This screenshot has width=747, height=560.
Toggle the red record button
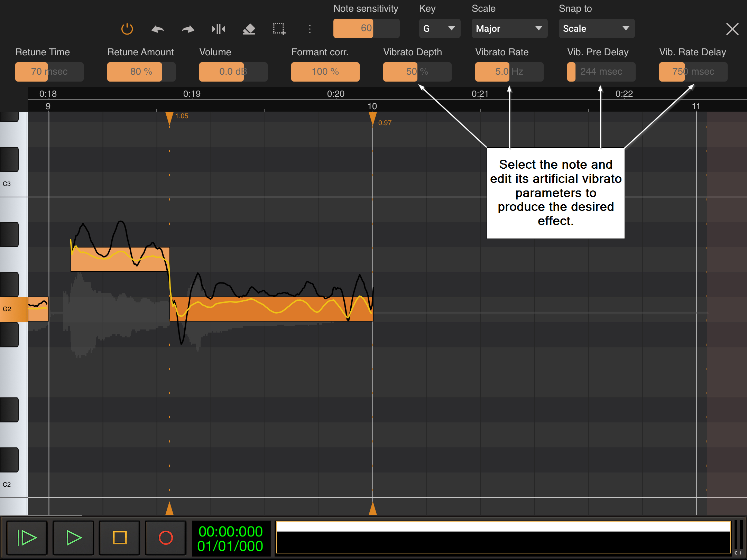coord(166,538)
